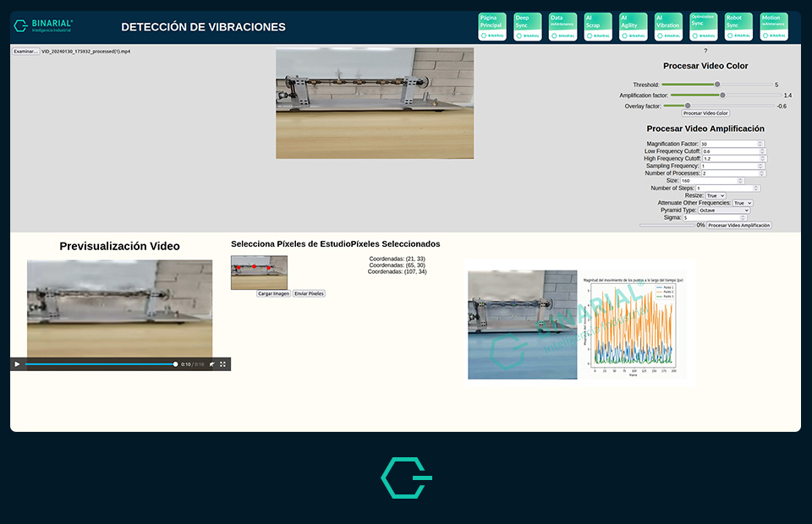The width and height of the screenshot is (812, 524).
Task: Click the Enviar Píxeles button
Action: (x=309, y=294)
